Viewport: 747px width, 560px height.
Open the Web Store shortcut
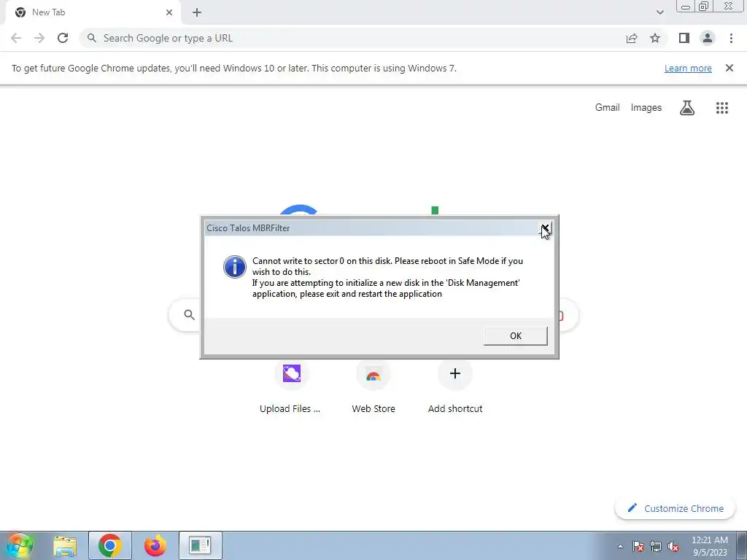(373, 387)
